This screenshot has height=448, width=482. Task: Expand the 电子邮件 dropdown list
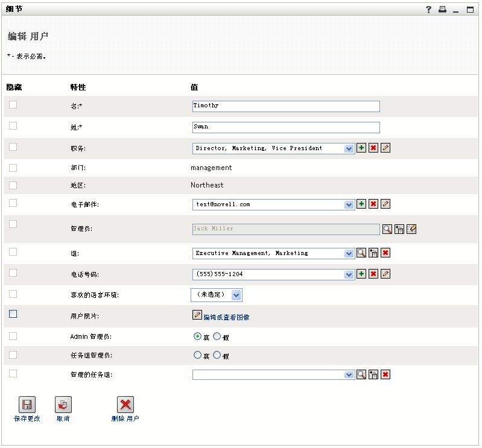click(349, 204)
